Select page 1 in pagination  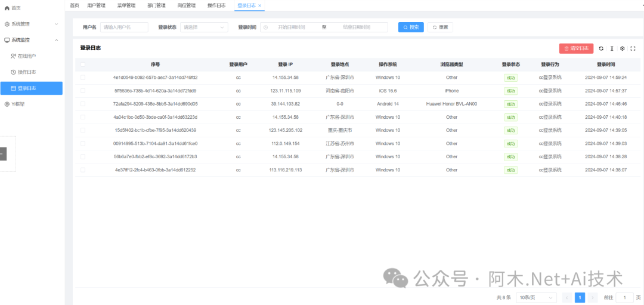pyautogui.click(x=580, y=298)
